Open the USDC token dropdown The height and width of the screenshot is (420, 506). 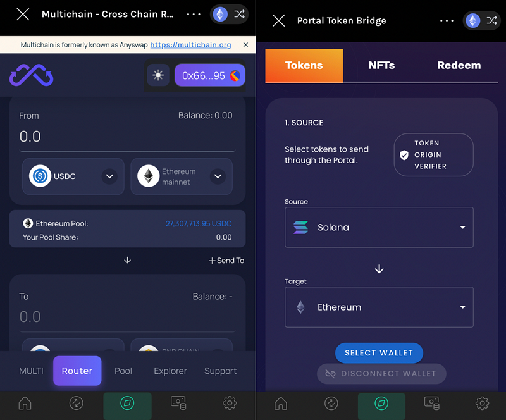click(x=73, y=176)
